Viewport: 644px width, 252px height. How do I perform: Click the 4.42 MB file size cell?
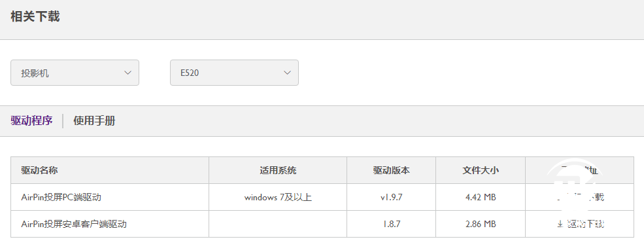click(x=481, y=197)
